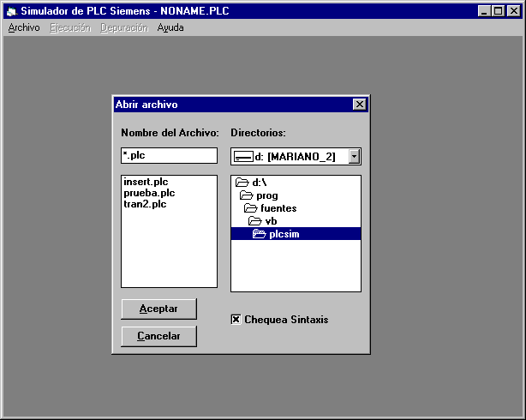This screenshot has height=420, width=526.
Task: Click the Aceptar button
Action: pyautogui.click(x=158, y=309)
